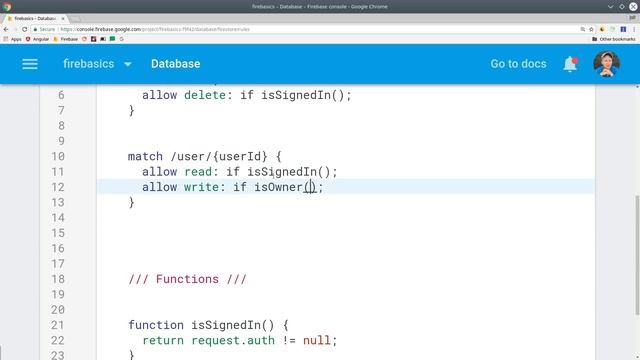Click the page vertical scrollbar thumb
640x360 pixels.
pyautogui.click(x=637, y=255)
